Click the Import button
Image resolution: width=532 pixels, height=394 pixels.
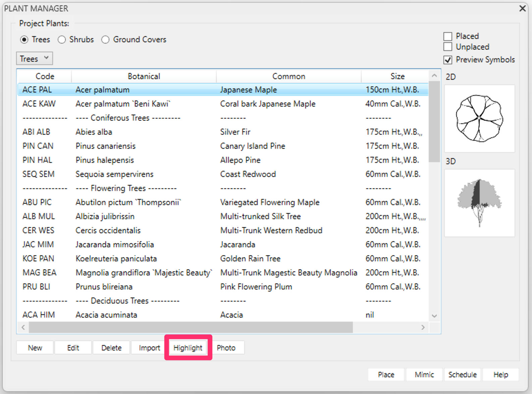pos(150,348)
